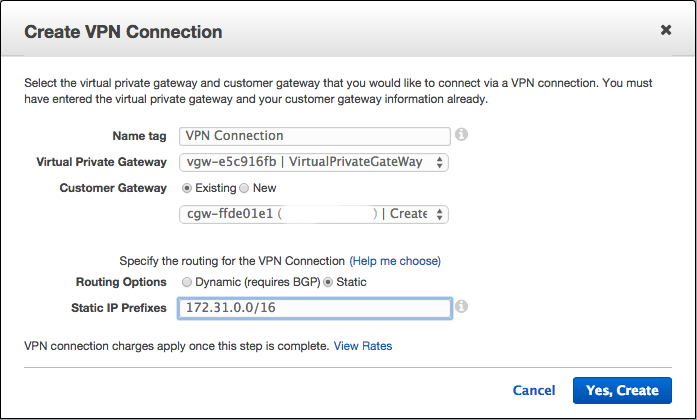Screen dimensions: 697x420
Task: Expand the cgw-ffde01e1 customer gateway dropdown
Action: coord(314,214)
